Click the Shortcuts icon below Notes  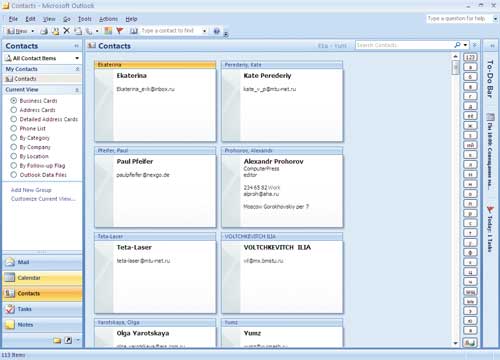68,340
